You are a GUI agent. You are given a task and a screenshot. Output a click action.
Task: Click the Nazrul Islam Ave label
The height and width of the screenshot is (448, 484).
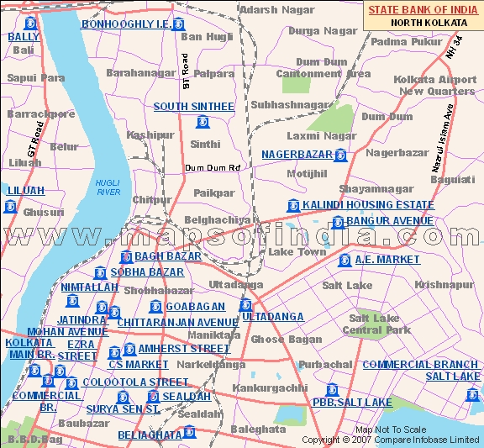442,138
